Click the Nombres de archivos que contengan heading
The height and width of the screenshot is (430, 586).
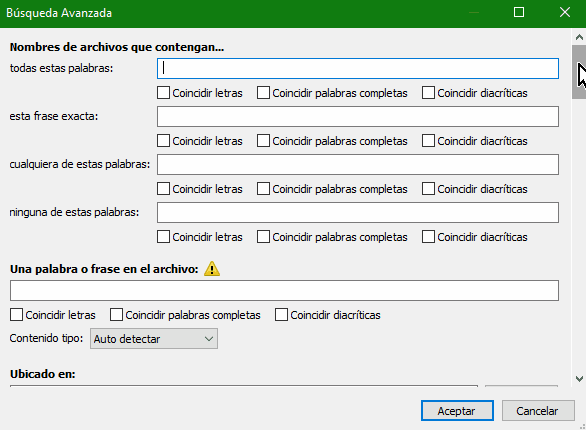coord(117,47)
